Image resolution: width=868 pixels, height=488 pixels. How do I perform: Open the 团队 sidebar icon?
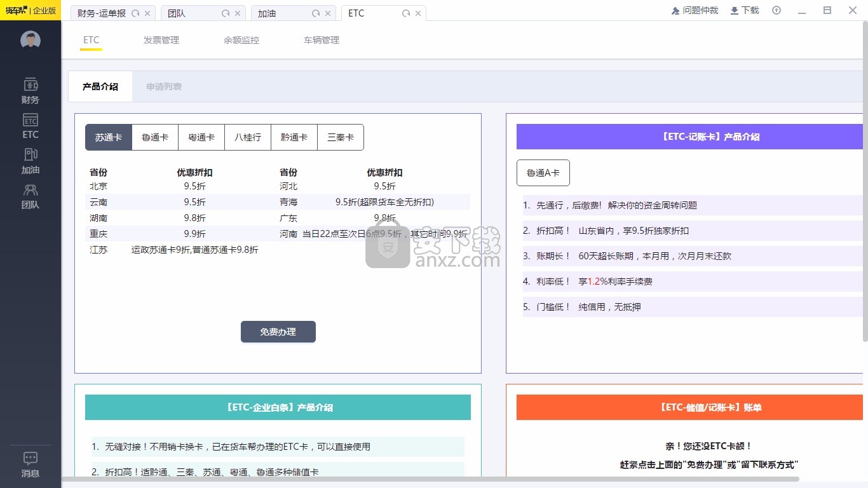(x=31, y=196)
